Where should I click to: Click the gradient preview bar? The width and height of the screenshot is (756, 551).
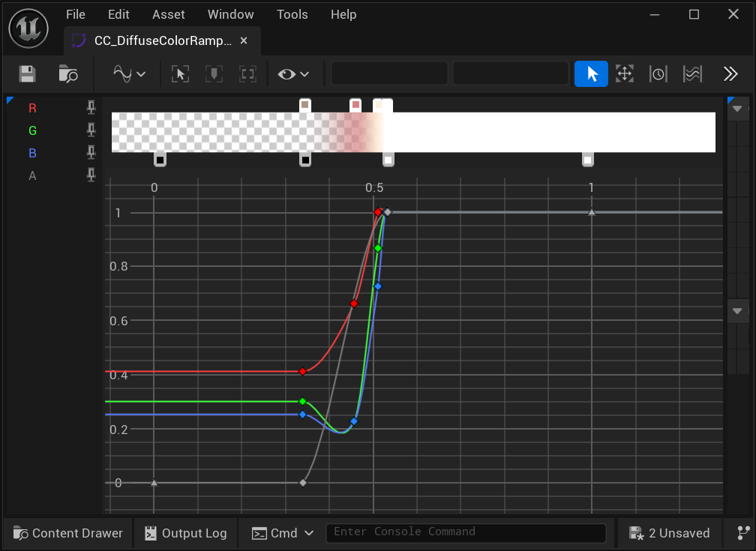pos(413,133)
